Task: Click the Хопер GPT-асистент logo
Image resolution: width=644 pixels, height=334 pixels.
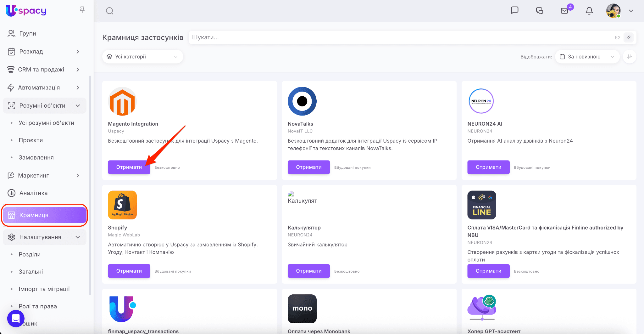Action: click(x=482, y=308)
